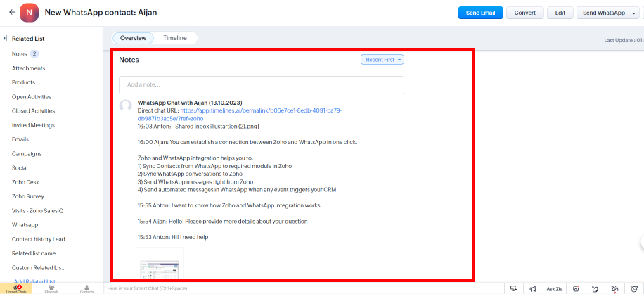Go back using the left arrow icon

click(12, 13)
